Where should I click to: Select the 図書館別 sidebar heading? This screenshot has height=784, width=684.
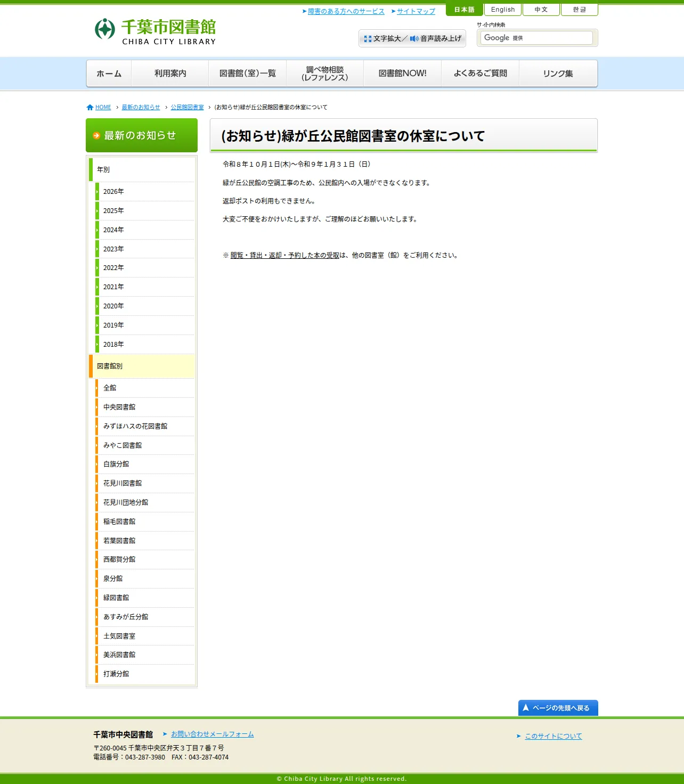tap(142, 366)
